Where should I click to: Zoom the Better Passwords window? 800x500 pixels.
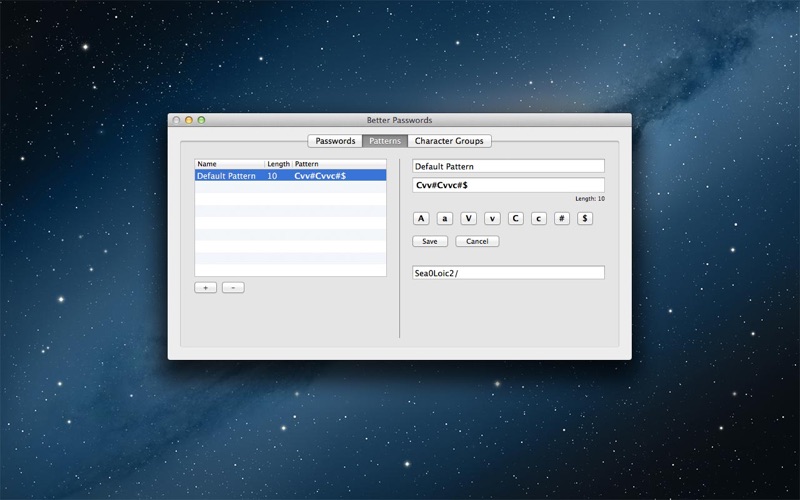[202, 120]
